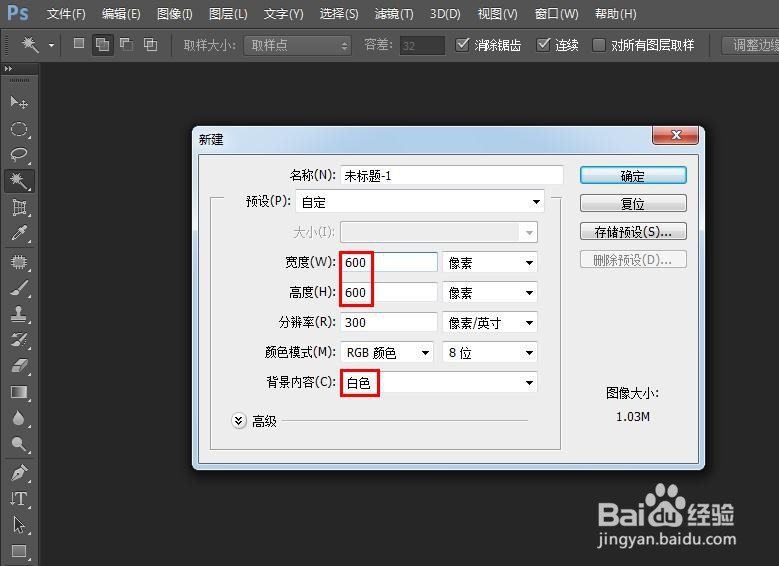Close the 新建 dialog
The width and height of the screenshot is (779, 566).
675,135
